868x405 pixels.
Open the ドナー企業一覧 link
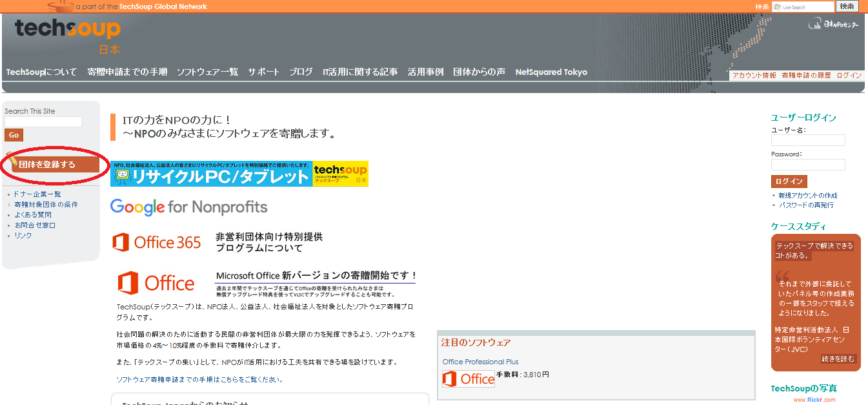tap(37, 194)
